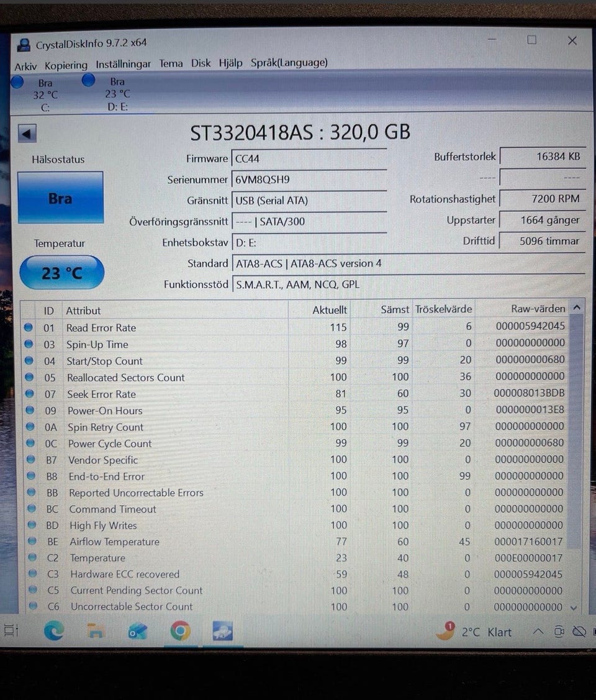
Task: Click the Firmware field CC44
Action: pos(309,158)
